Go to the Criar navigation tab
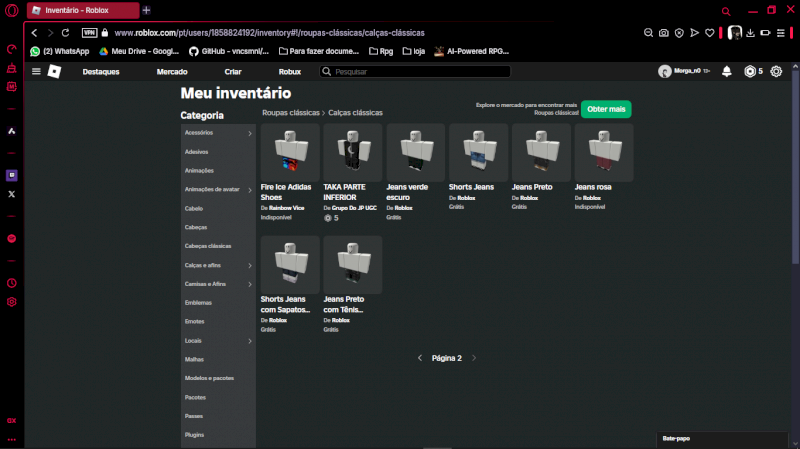Image resolution: width=800 pixels, height=449 pixels. pyautogui.click(x=233, y=72)
